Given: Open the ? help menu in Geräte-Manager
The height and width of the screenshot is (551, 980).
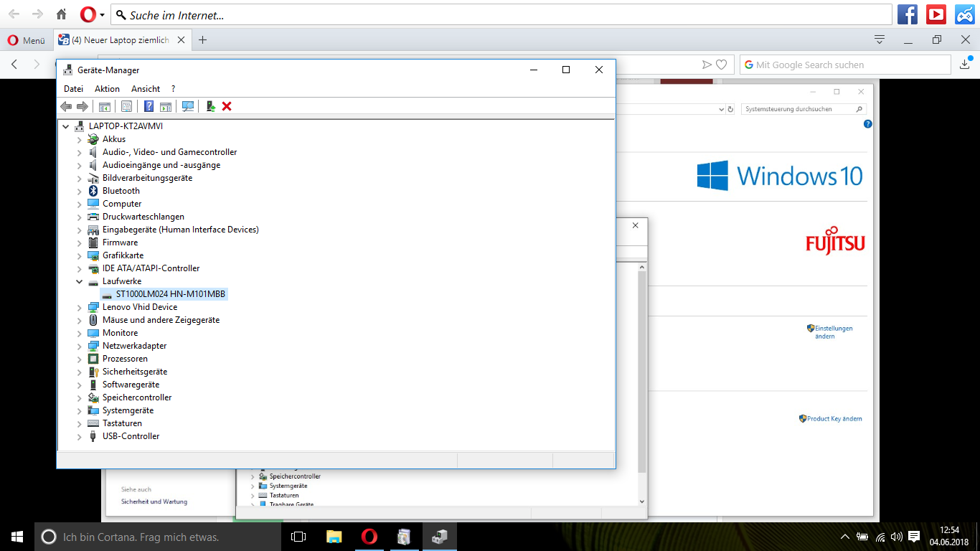Looking at the screenshot, I should coord(173,89).
